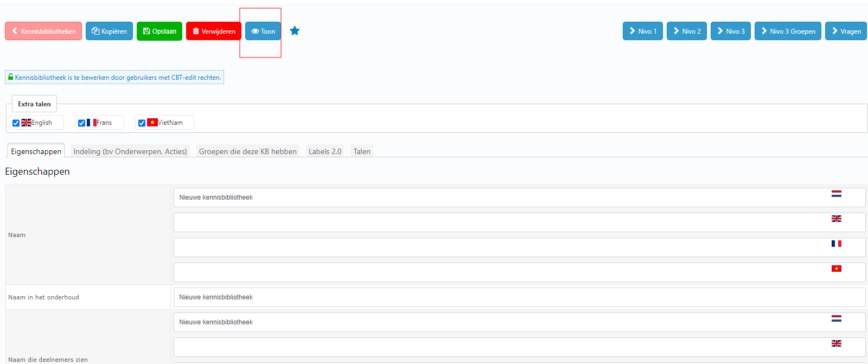
Task: Click the green lock icon in info banner
Action: 11,77
